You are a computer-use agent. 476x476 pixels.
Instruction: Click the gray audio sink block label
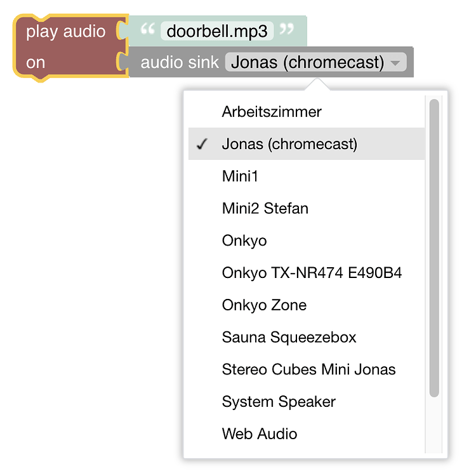[180, 63]
